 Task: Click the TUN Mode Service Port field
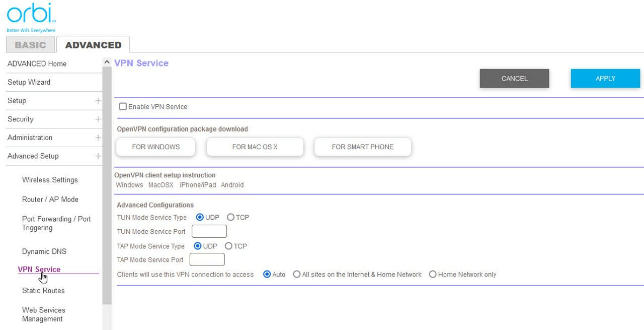(x=209, y=232)
